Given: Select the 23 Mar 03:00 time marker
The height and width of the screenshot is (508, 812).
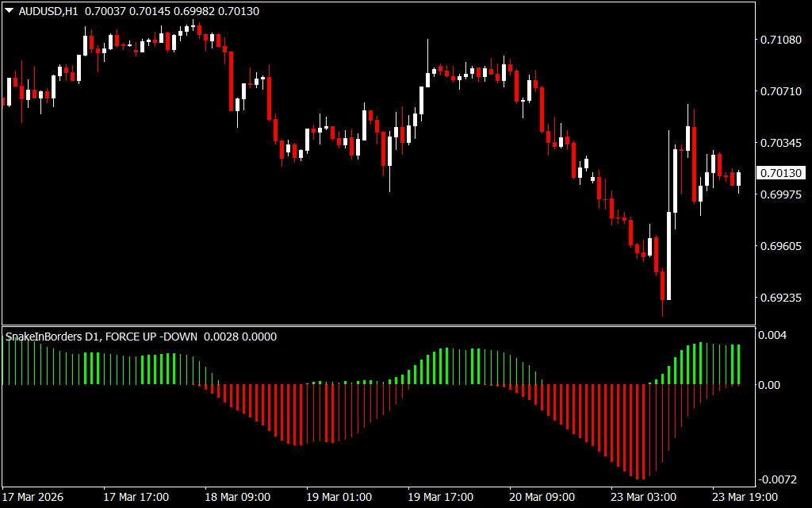Looking at the screenshot, I should pos(643,497).
